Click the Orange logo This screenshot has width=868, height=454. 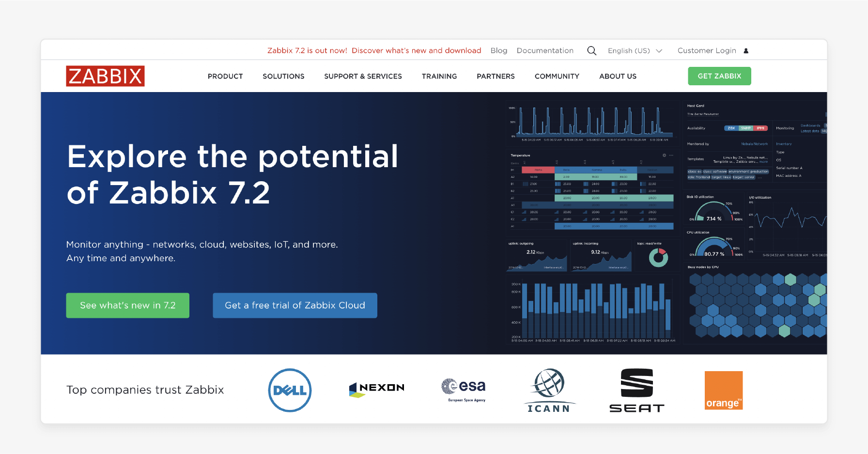coord(724,391)
